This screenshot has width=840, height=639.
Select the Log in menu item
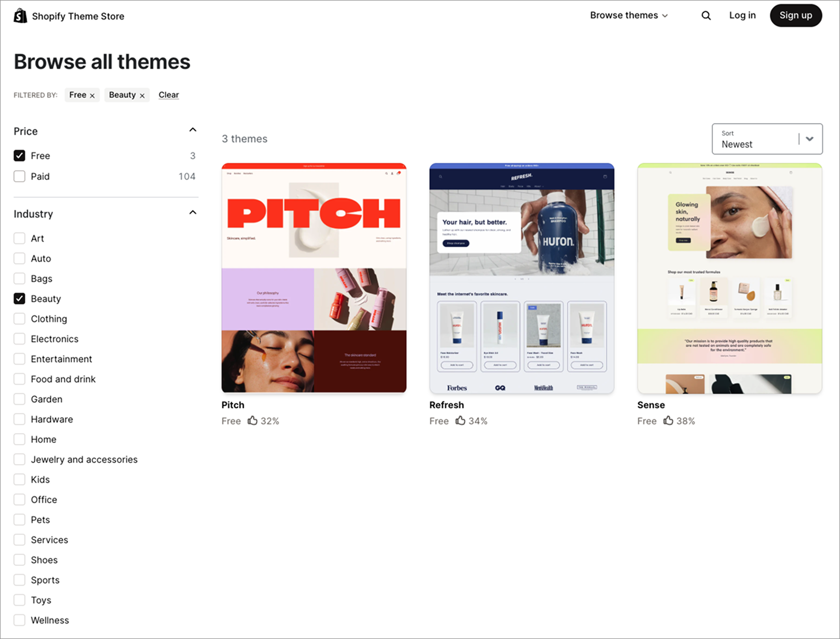742,15
